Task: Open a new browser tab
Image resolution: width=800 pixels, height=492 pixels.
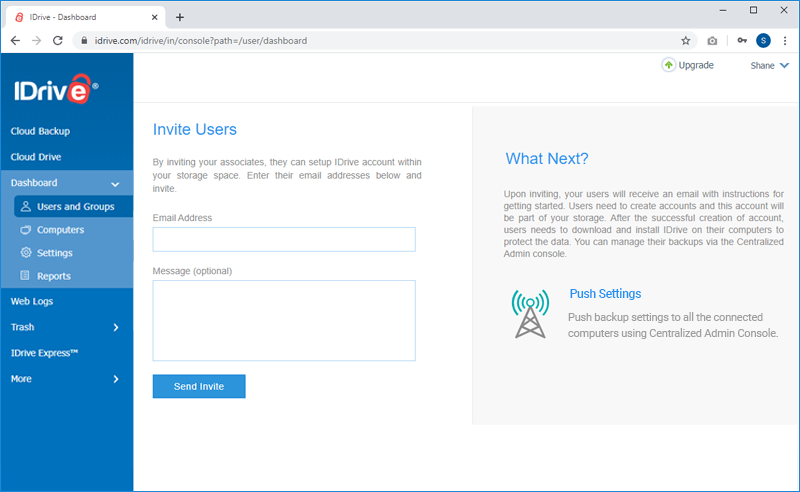Action: coord(180,17)
